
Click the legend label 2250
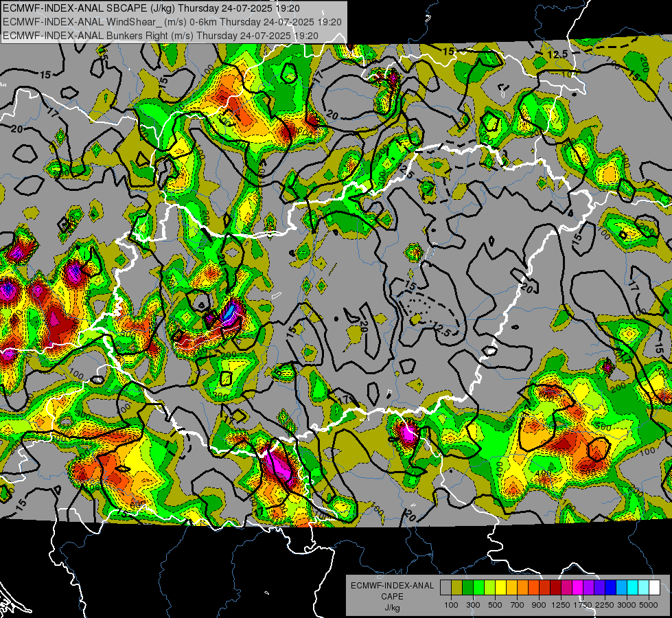click(605, 605)
